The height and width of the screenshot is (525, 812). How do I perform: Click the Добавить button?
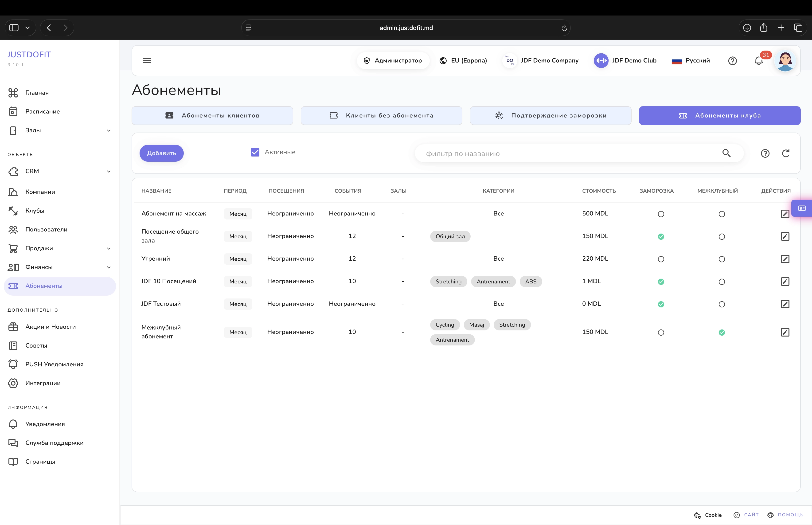[x=161, y=153]
